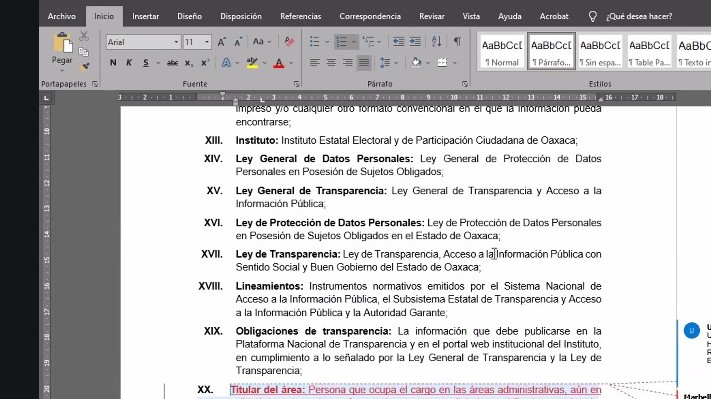Switch to the Revisar tab
Screen dimensions: 711x399
pos(432,16)
